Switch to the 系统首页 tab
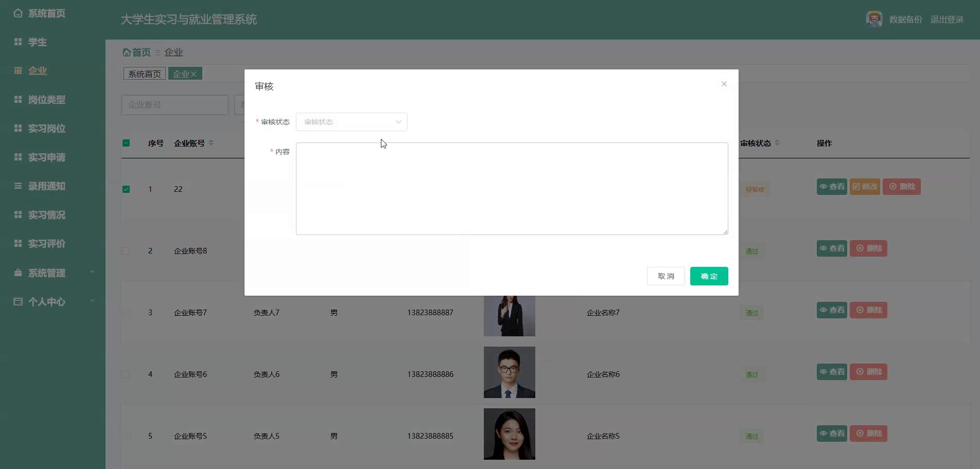Image resolution: width=980 pixels, height=469 pixels. pyautogui.click(x=145, y=74)
